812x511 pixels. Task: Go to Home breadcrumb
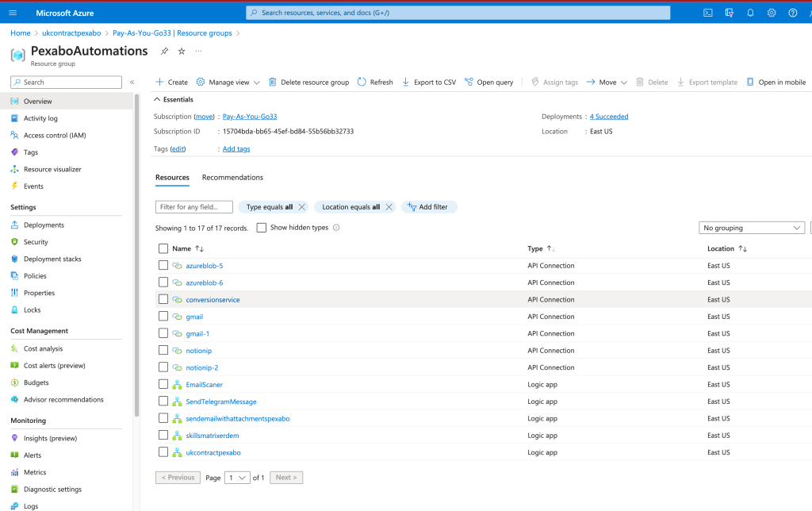[x=20, y=33]
